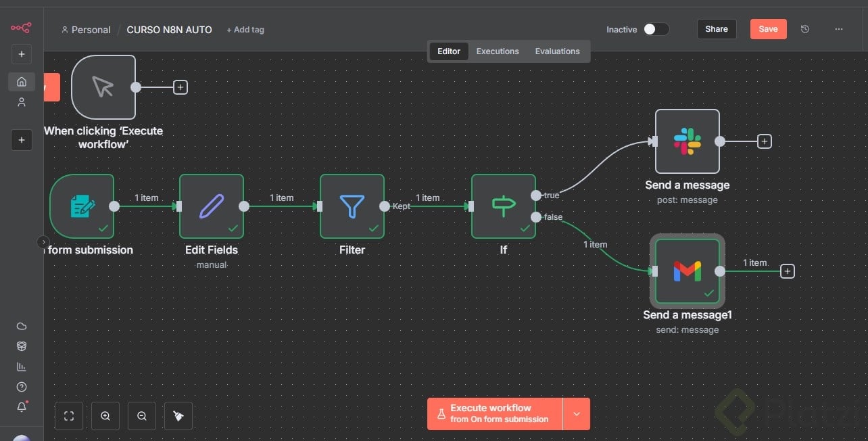Click the If node false output connector
868x441 pixels.
coord(536,217)
